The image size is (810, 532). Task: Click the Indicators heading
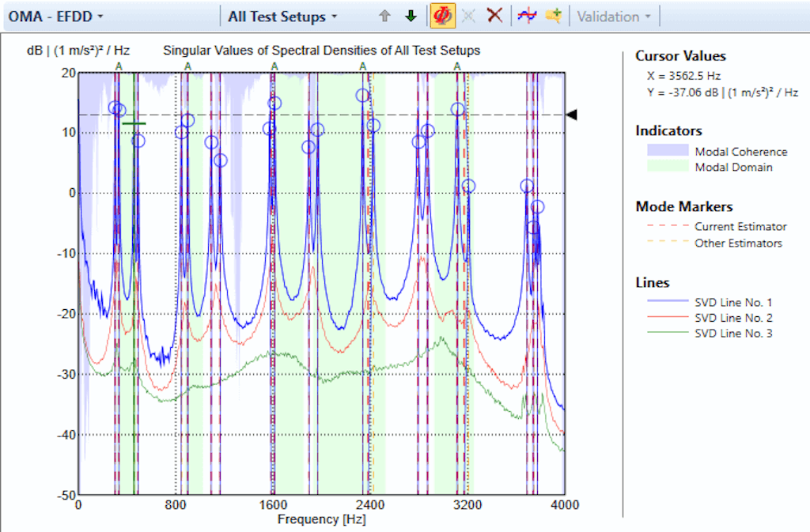coord(668,130)
